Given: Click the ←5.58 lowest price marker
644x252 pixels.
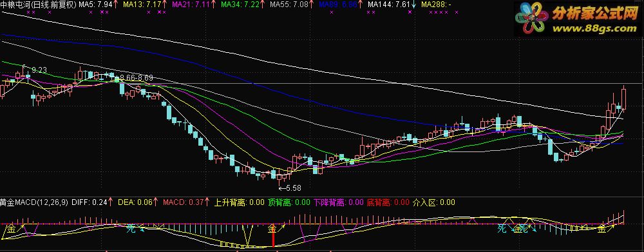Looking at the screenshot, I should coord(290,188).
